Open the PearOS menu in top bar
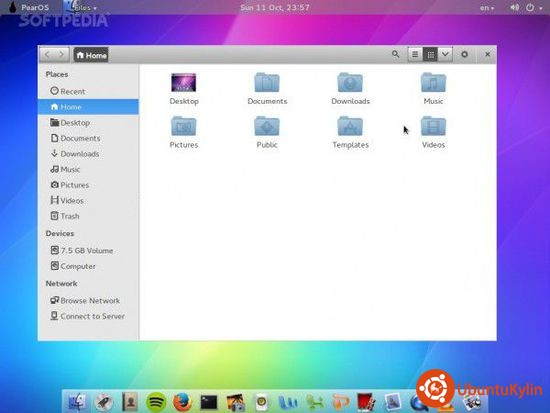The image size is (550, 413). pyautogui.click(x=29, y=7)
